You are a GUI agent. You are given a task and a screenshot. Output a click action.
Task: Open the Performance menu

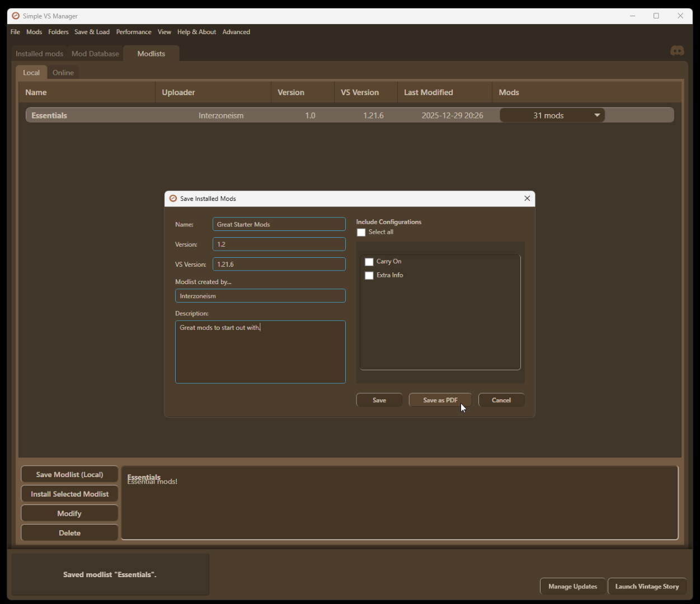(x=134, y=32)
